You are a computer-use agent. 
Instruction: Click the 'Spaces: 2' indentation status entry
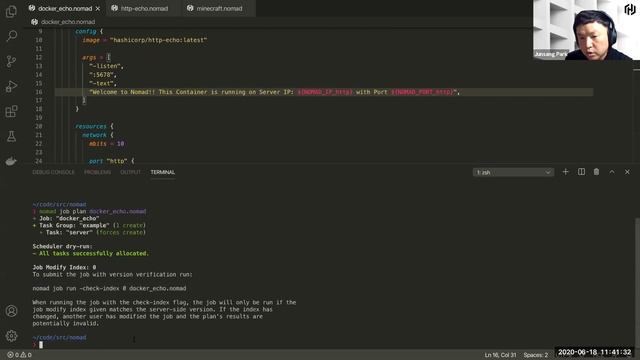pos(536,355)
